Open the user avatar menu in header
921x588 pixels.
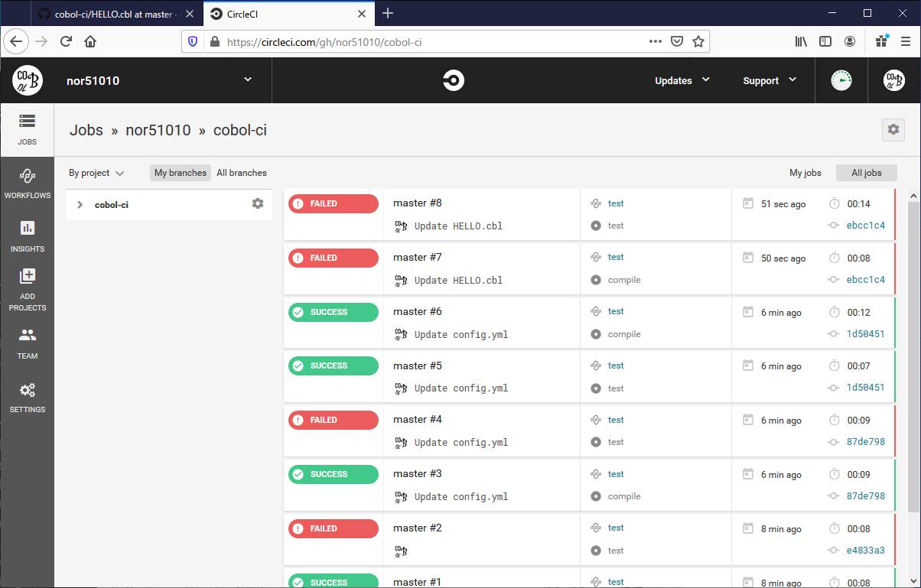[893, 80]
